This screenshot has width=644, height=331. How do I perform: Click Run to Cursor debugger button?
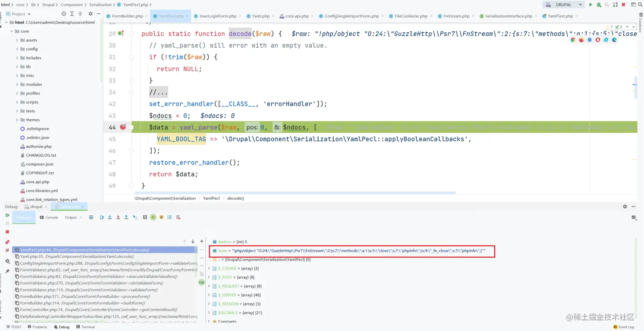tap(135, 217)
